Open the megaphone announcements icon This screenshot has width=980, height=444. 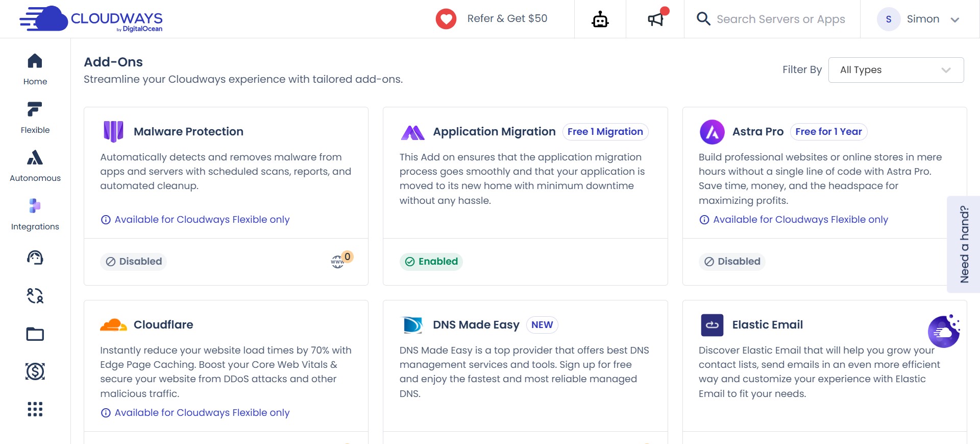pyautogui.click(x=656, y=18)
